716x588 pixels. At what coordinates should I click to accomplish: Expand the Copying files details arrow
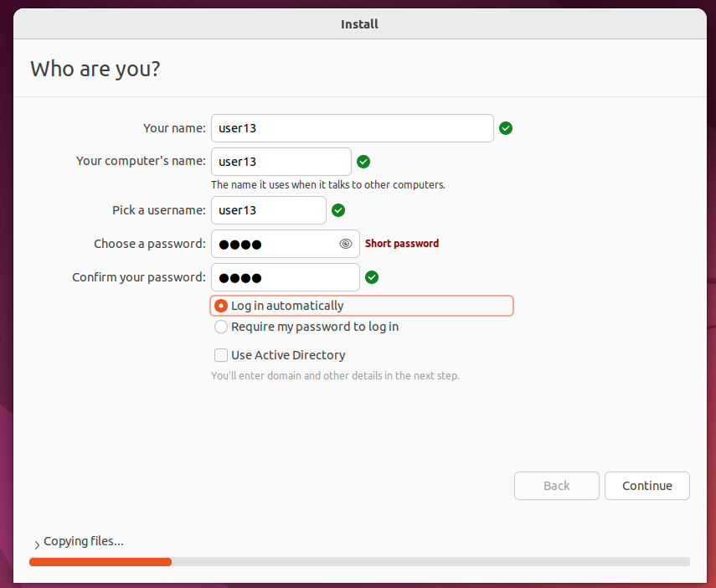click(37, 544)
